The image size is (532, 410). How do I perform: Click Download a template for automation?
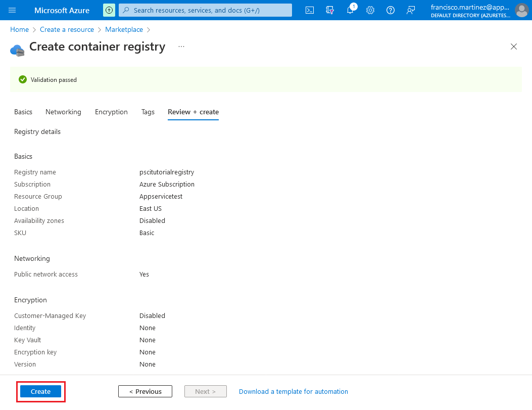click(293, 391)
